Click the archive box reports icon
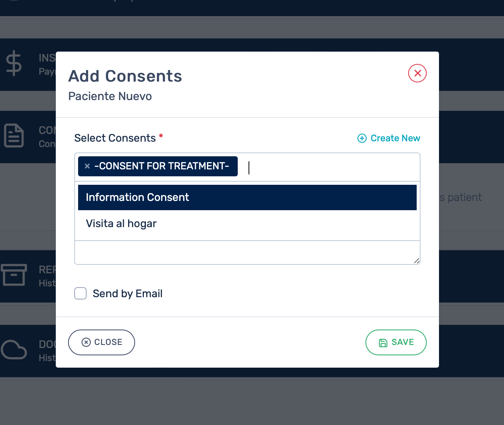This screenshot has width=504, height=425. click(x=14, y=274)
